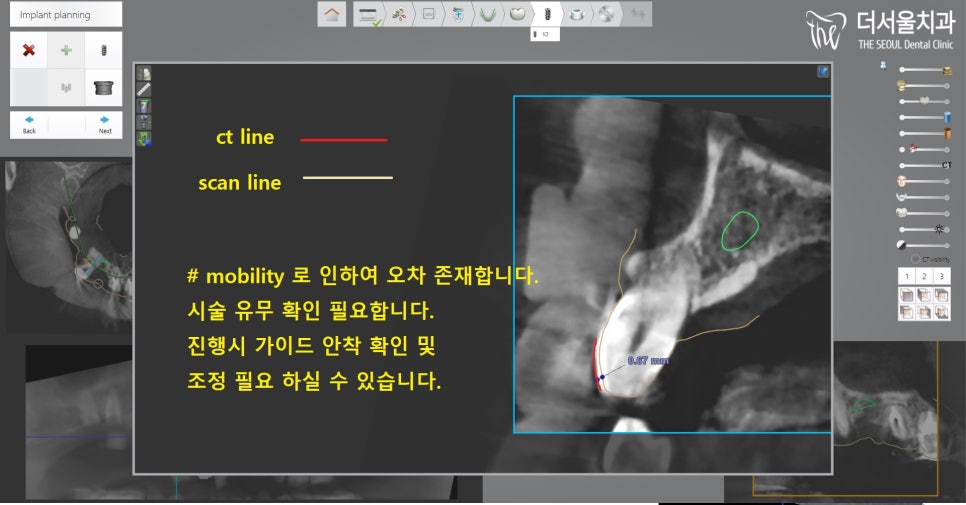Toggle the CT visibility radio button
966x505 pixels.
point(915,259)
